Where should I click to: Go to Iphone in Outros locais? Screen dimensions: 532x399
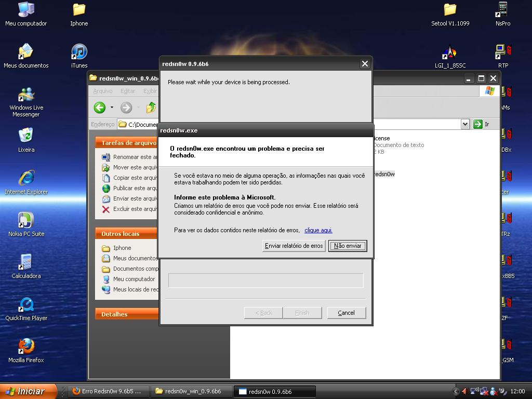[117, 248]
